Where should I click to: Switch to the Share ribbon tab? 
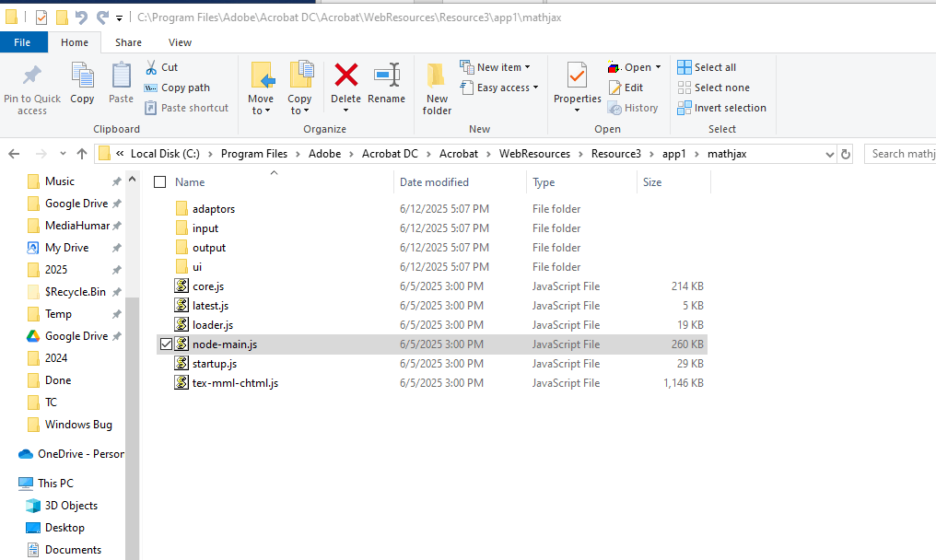[128, 42]
